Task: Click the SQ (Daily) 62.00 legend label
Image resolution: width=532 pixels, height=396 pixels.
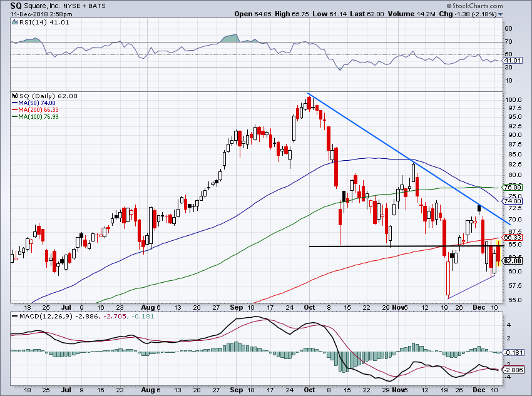Action: [x=49, y=96]
